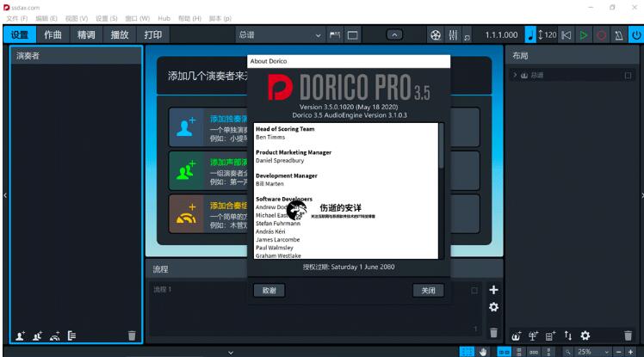This screenshot has width=644, height=357.
Task: Toggle the project activation power button
Action: coord(636,35)
